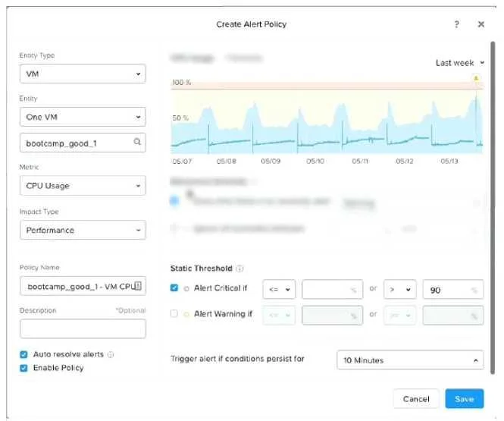Viewport: 504px width, 421px height.
Task: Click the info icon next to Static Threshold
Action: (239, 269)
